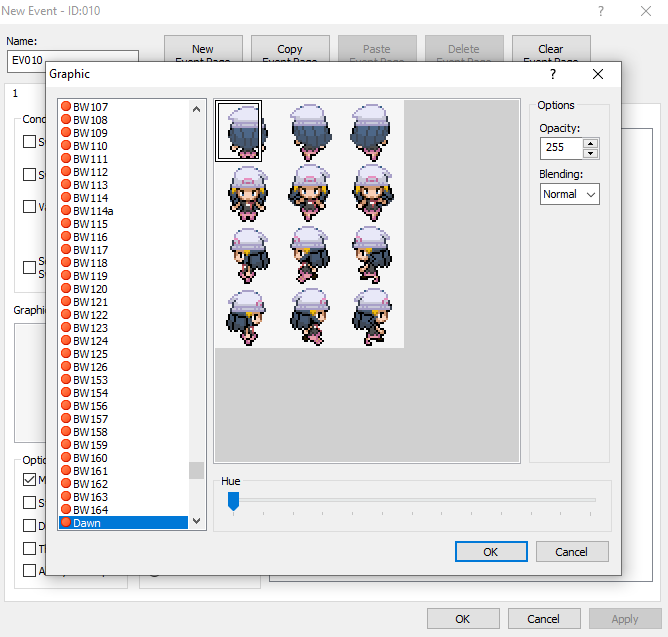Select BW120 in the graphic list

coord(90,289)
